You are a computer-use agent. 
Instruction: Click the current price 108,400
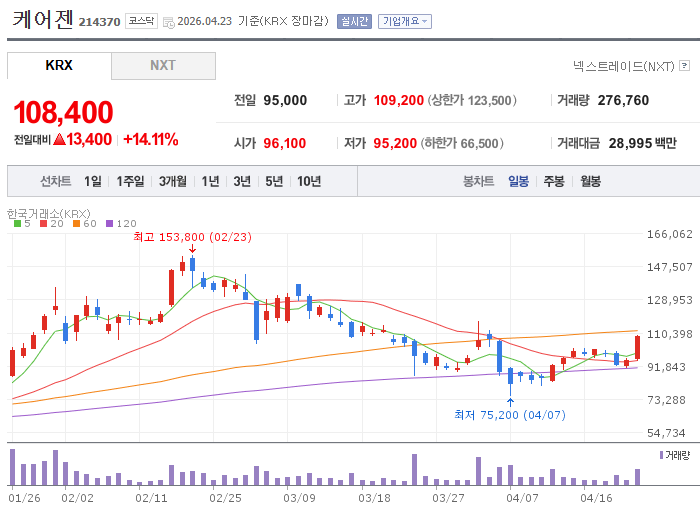[63, 112]
